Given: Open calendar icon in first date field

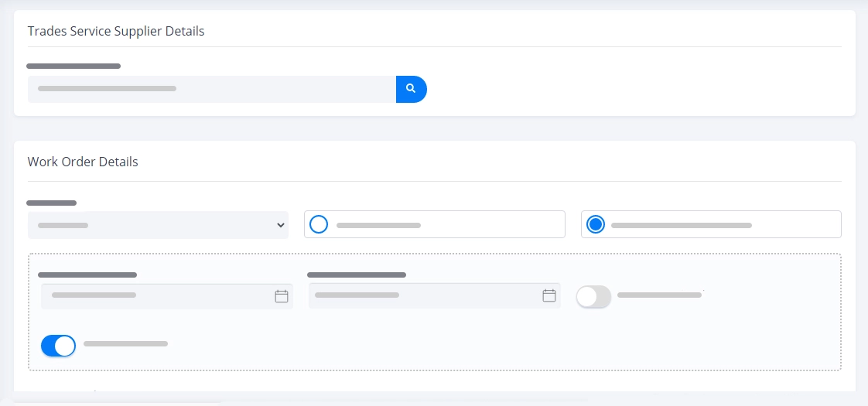Looking at the screenshot, I should tap(282, 296).
